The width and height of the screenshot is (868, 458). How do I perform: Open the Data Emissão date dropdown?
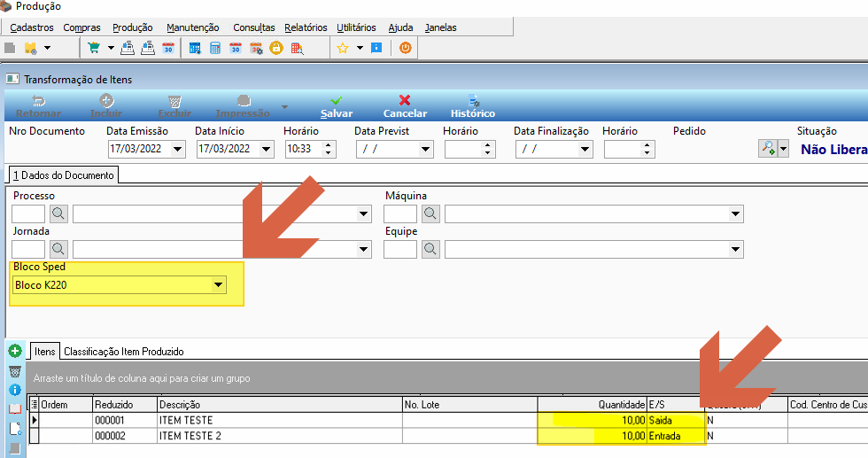click(x=178, y=149)
